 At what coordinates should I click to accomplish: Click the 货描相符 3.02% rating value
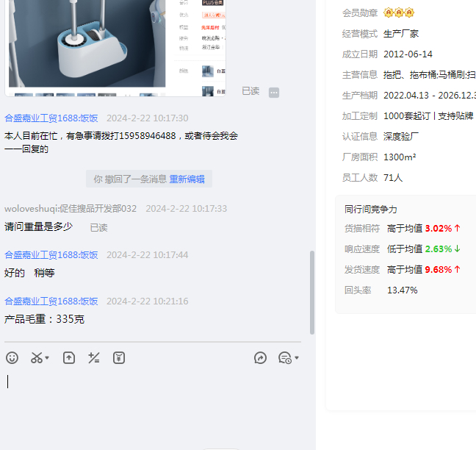(x=439, y=228)
